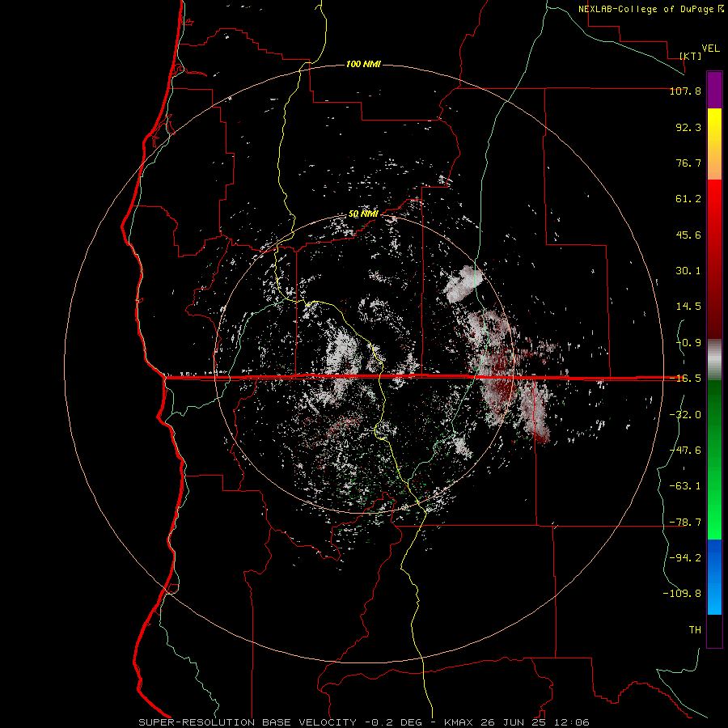Screen dimensions: 728x728
Task: Click the TH legend label
Action: pyautogui.click(x=695, y=629)
